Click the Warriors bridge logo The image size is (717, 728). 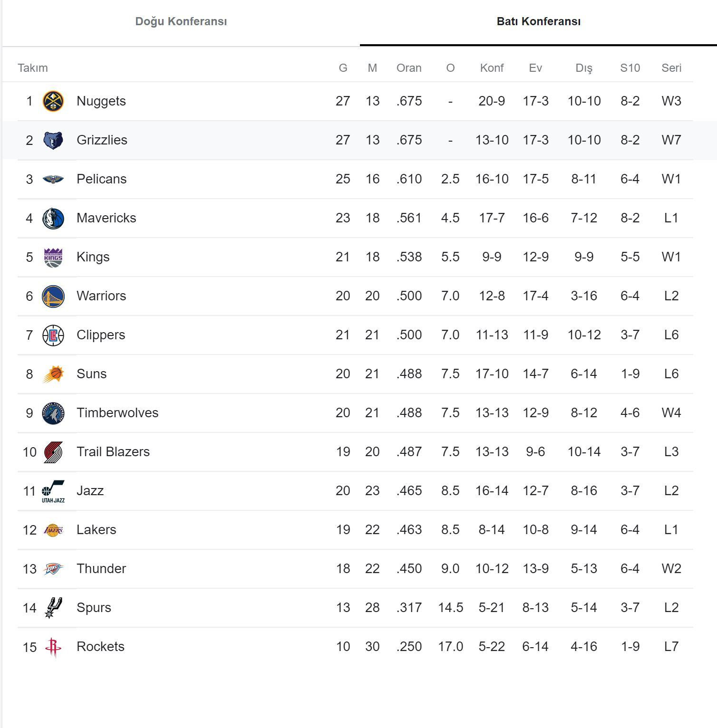tap(53, 296)
